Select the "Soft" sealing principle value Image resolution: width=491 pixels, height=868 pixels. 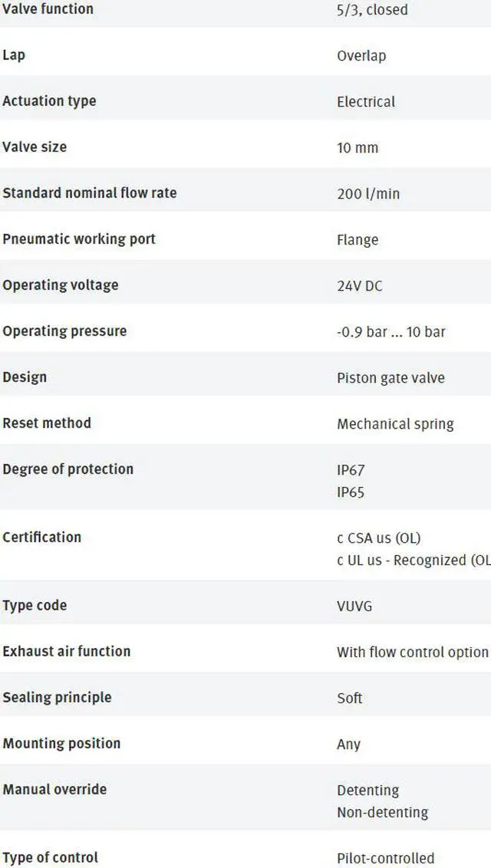click(350, 698)
